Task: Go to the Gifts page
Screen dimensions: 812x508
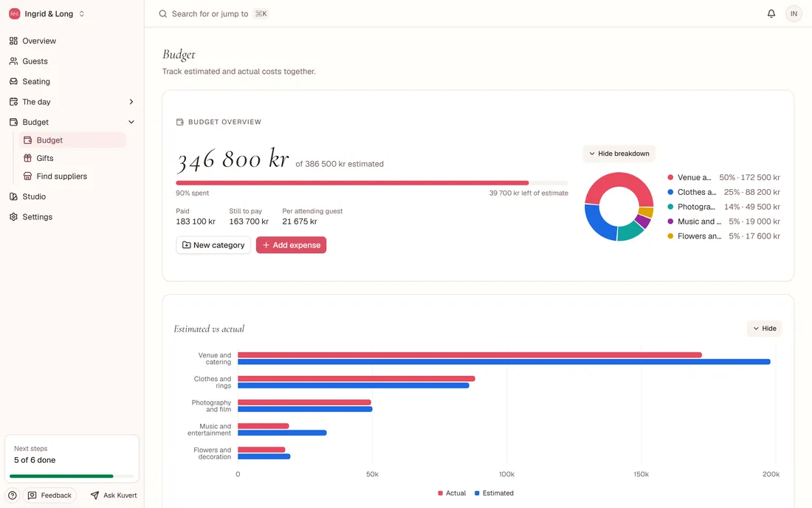Action: [72, 159]
